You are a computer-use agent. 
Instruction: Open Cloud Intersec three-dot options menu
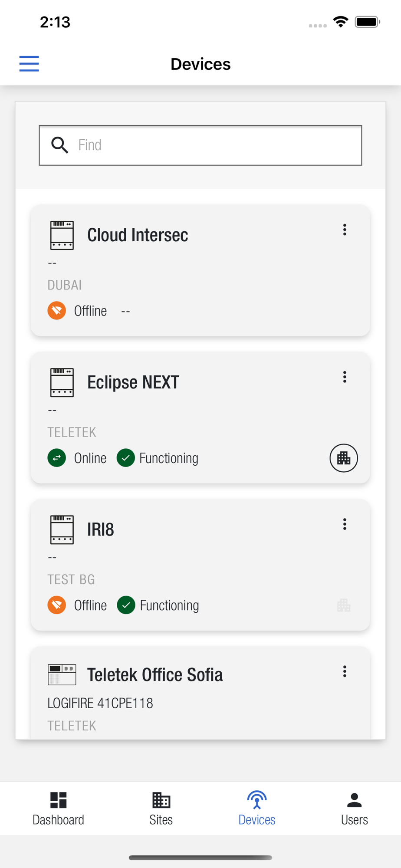[x=345, y=230]
